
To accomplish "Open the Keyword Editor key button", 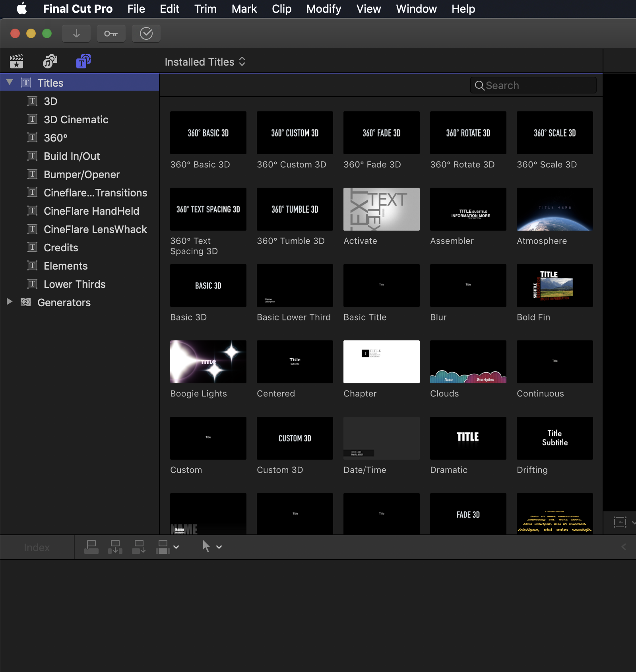I will [x=111, y=34].
